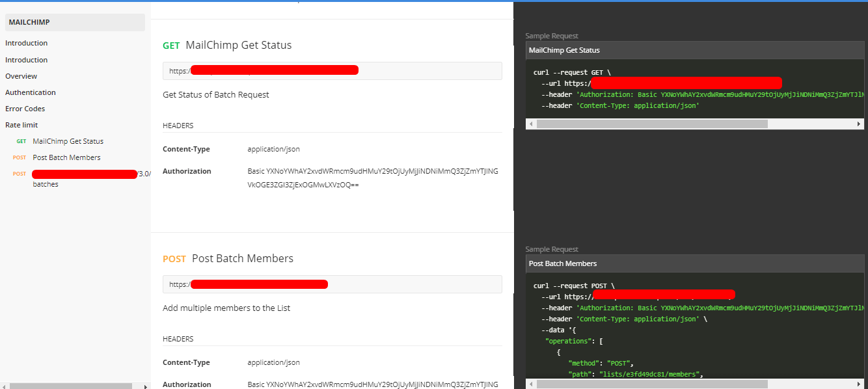
Task: Click 'curl --request GET' code line
Action: coord(572,72)
